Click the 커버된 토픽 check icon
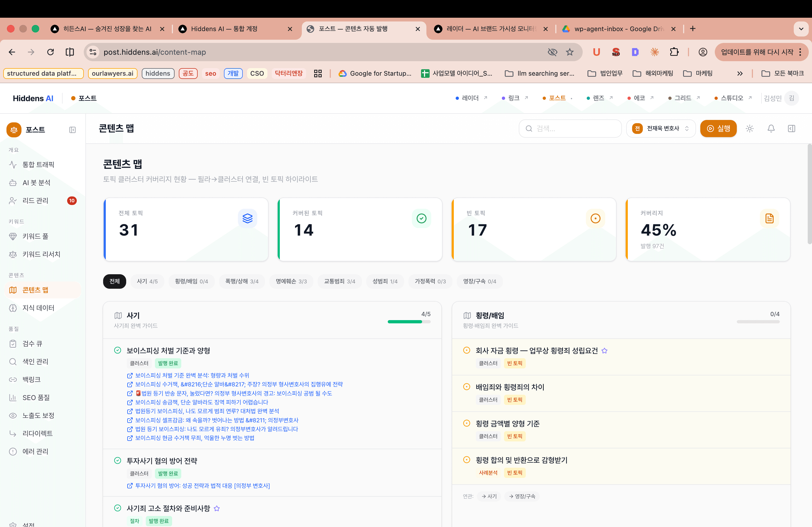The image size is (812, 527). click(x=421, y=218)
